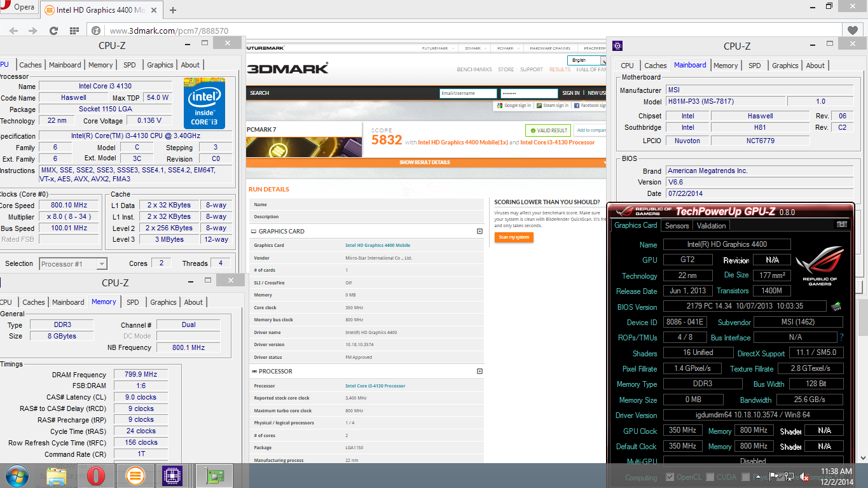
Task: Open Opera from the taskbar
Action: [96, 476]
